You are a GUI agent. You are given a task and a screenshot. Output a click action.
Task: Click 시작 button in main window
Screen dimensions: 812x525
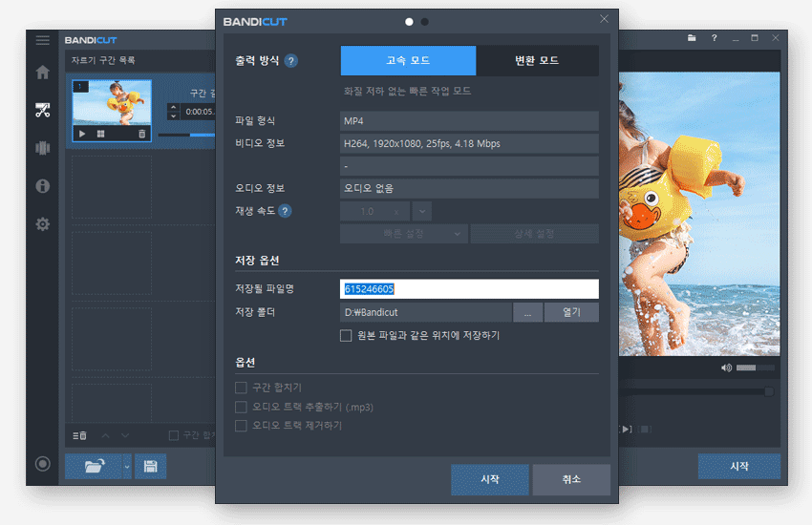click(x=739, y=466)
